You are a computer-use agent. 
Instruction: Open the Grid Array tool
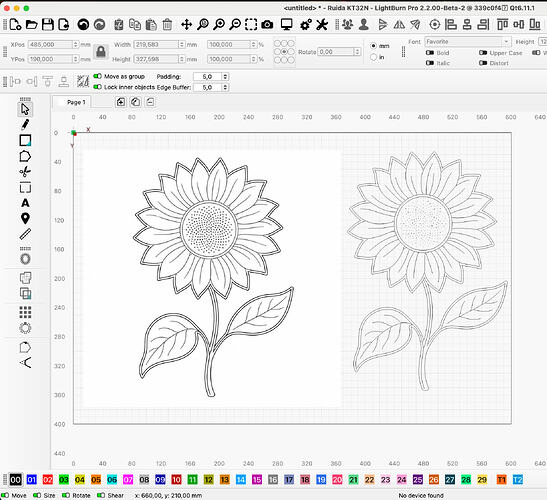(25, 312)
